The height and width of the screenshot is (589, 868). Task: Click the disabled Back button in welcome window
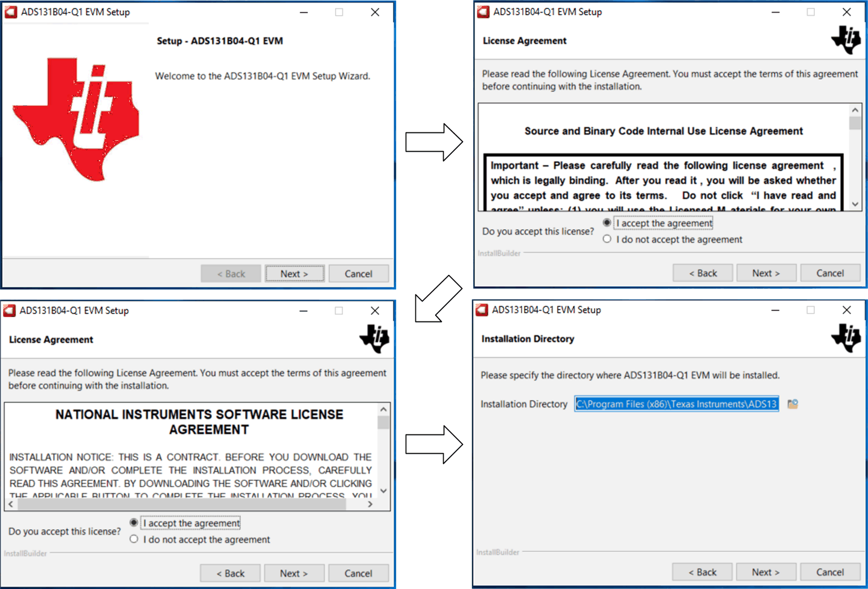point(231,274)
